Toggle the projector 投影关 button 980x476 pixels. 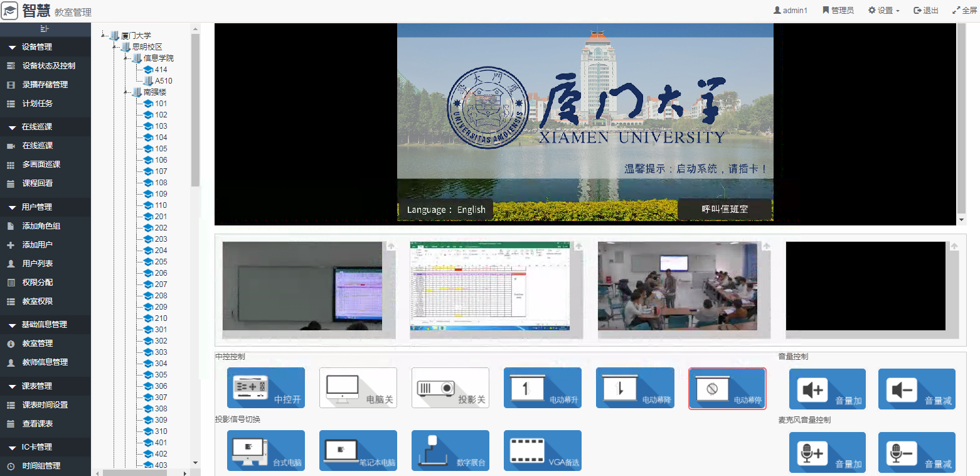point(450,388)
